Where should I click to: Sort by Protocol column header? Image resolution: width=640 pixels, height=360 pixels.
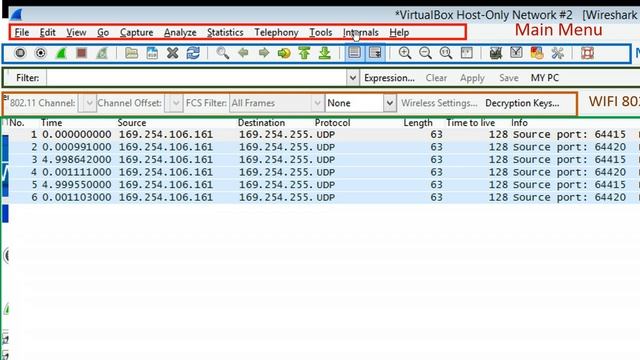point(332,122)
